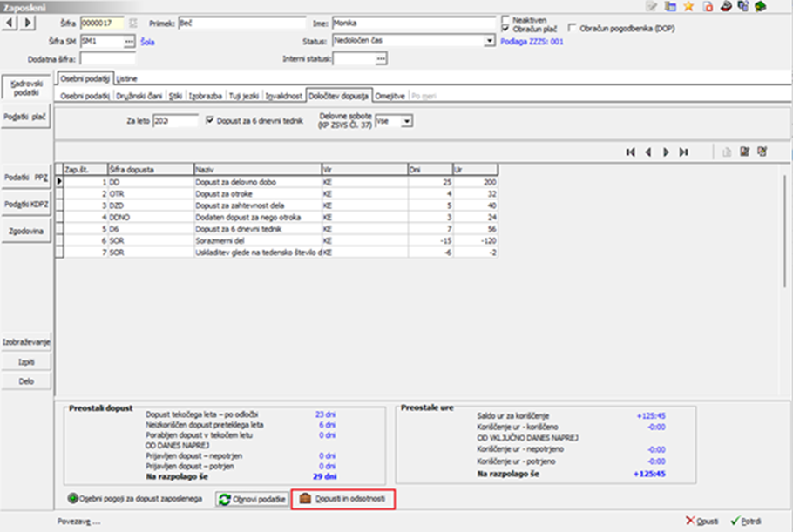Open Interni status lookup ellipsis button
The width and height of the screenshot is (793, 532).
point(381,59)
